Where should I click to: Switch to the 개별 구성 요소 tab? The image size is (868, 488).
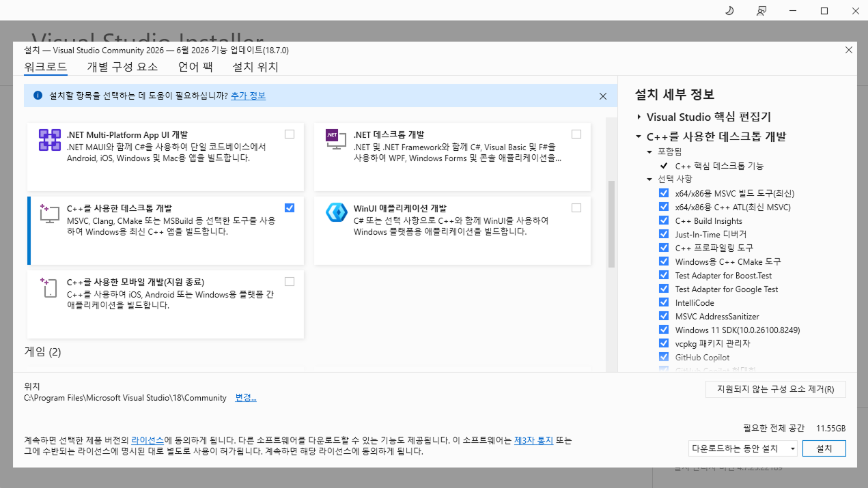122,67
